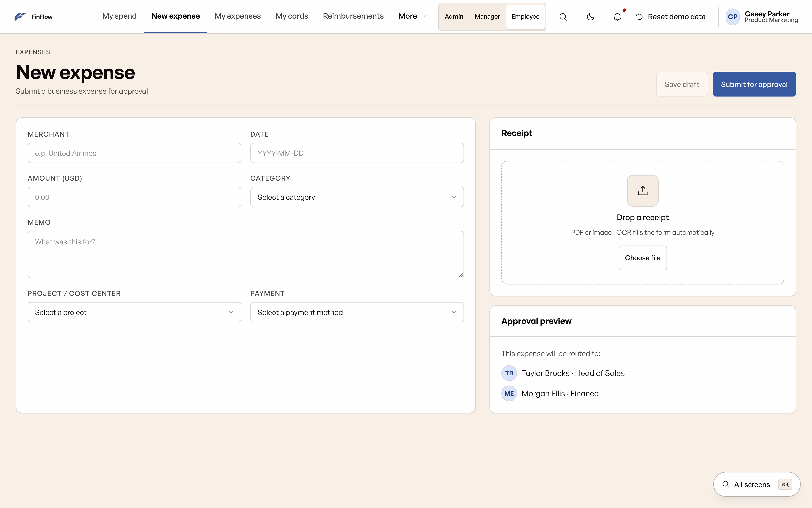The image size is (812, 508).
Task: Toggle dark mode with the moon icon
Action: pyautogui.click(x=590, y=17)
